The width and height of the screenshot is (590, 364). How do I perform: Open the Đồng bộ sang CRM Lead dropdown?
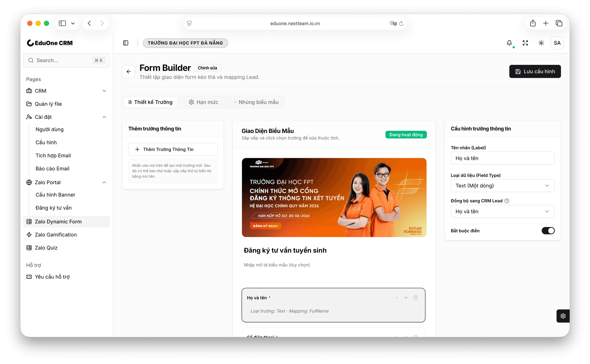(x=502, y=211)
